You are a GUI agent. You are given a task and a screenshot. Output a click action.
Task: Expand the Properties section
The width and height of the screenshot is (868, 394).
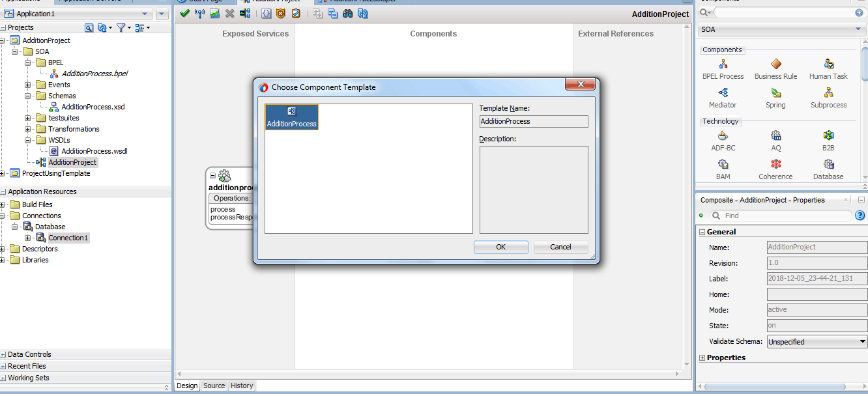(702, 358)
